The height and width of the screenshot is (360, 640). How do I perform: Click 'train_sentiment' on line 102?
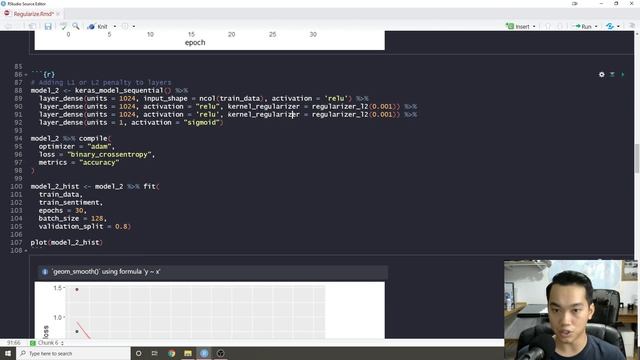click(69, 202)
